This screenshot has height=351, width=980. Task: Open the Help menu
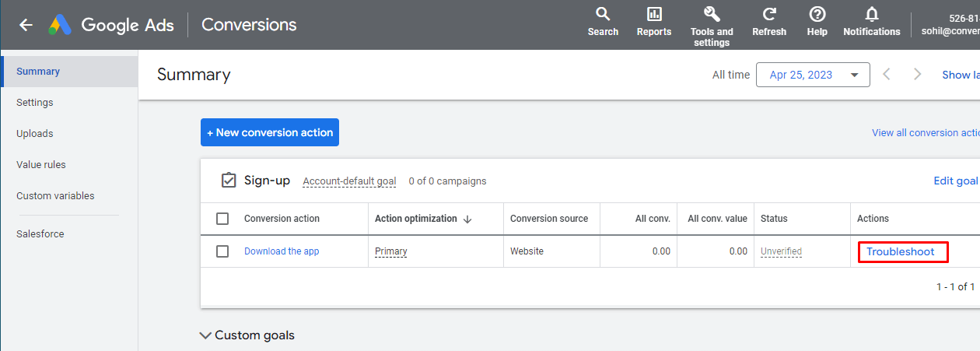click(x=817, y=22)
